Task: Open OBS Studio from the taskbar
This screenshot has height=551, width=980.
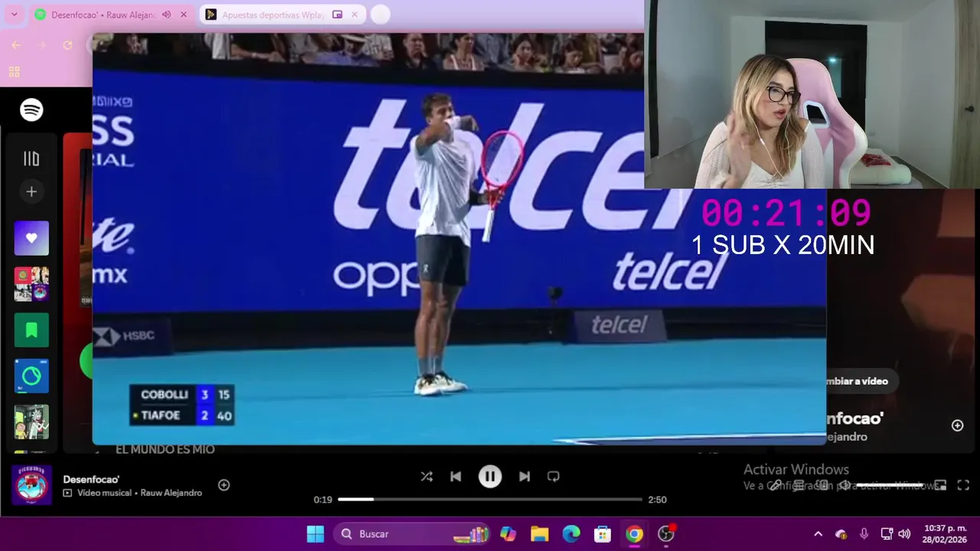Action: point(666,534)
